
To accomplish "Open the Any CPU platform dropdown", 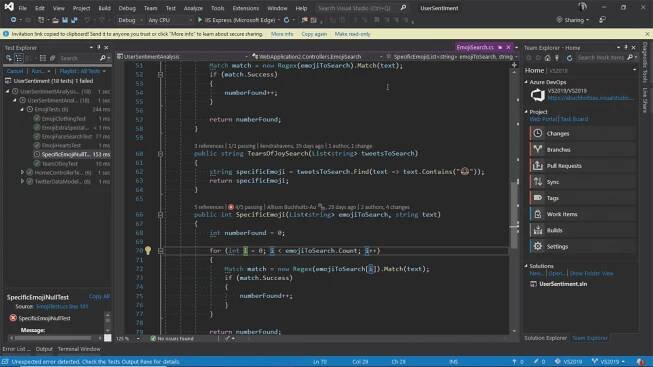I will point(170,20).
